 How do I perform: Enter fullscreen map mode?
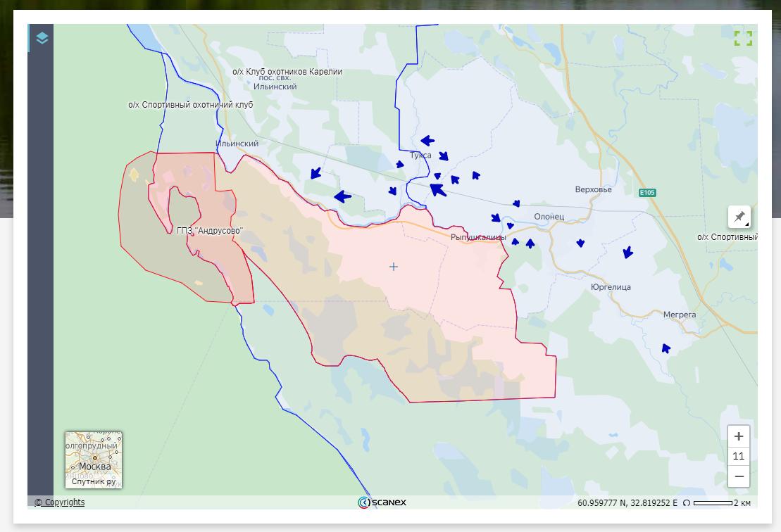coord(743,38)
